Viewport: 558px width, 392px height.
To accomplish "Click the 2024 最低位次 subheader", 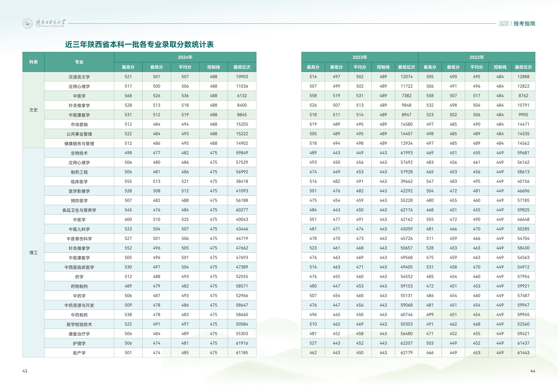I will click(242, 67).
